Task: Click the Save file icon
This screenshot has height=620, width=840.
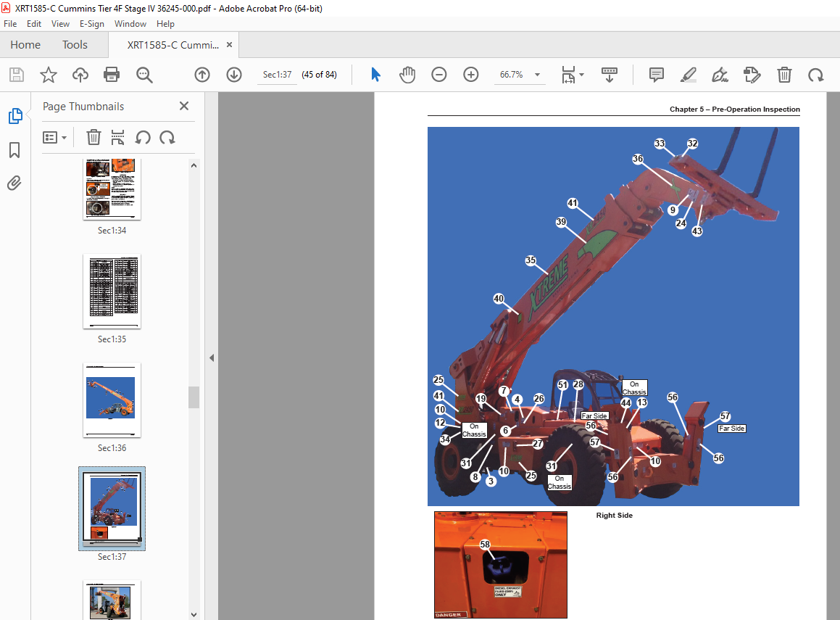Action: pos(17,75)
